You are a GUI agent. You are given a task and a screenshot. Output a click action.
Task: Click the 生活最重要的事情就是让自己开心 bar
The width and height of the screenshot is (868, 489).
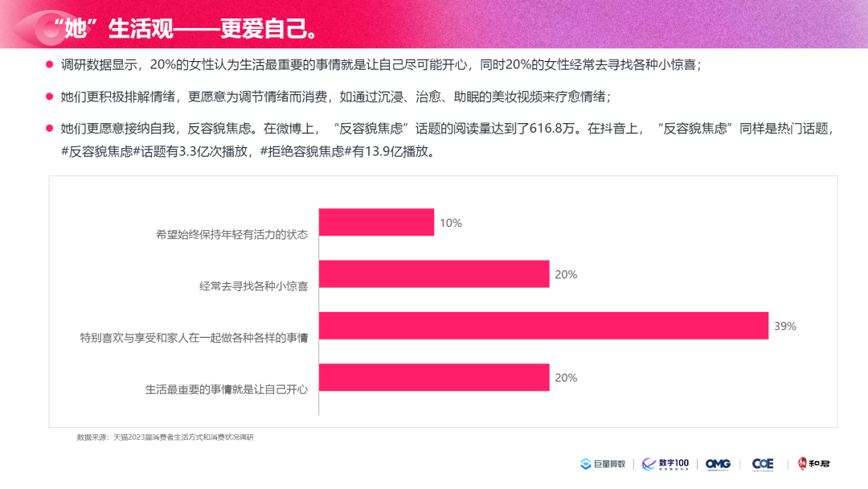click(x=434, y=377)
